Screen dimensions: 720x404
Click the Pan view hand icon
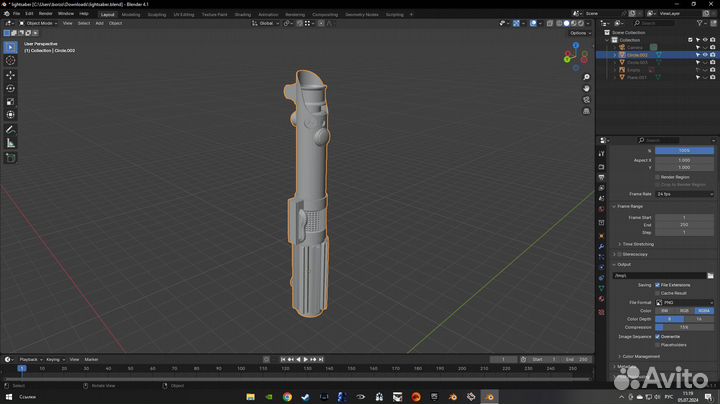[x=586, y=88]
